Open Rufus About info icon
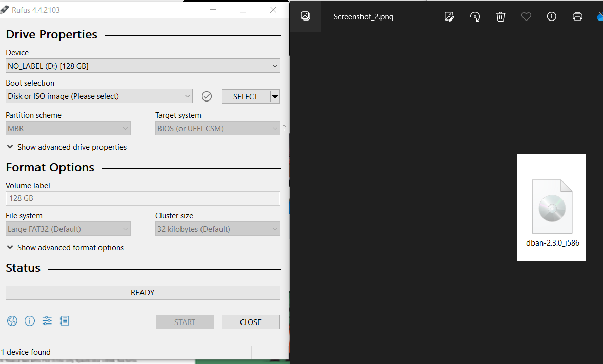Viewport: 603px width, 364px height. coord(30,320)
